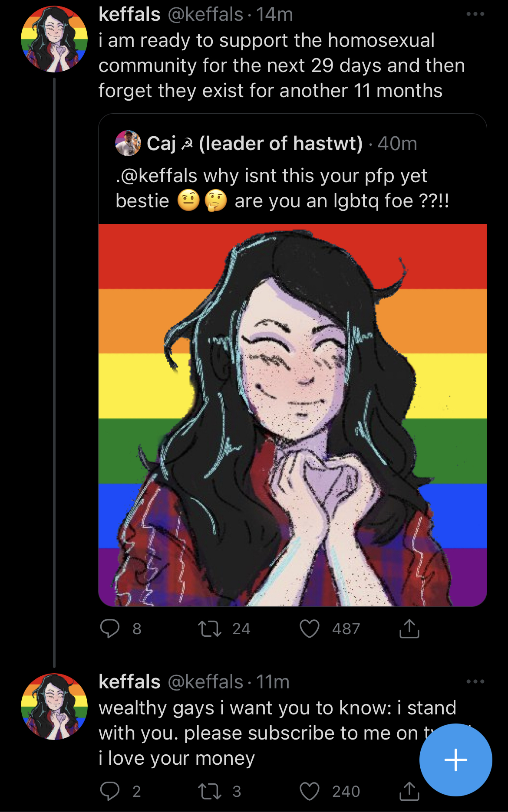Image resolution: width=508 pixels, height=812 pixels.
Task: Share the first keffals tweet
Action: 409,629
